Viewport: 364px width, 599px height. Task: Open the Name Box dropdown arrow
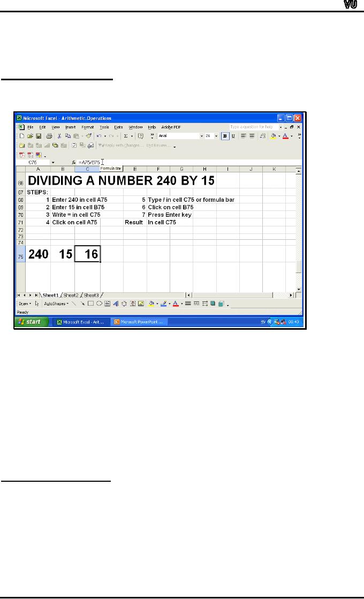(x=53, y=162)
